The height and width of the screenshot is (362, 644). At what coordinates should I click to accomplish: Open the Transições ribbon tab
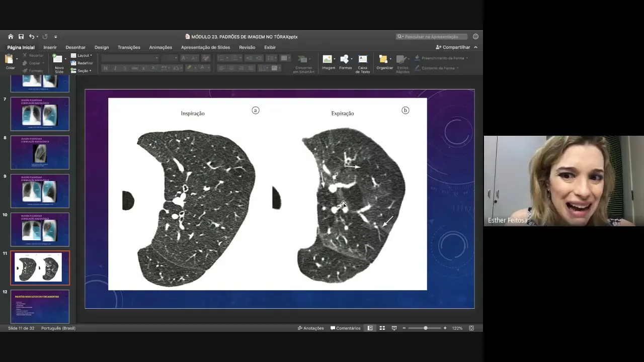point(129,47)
